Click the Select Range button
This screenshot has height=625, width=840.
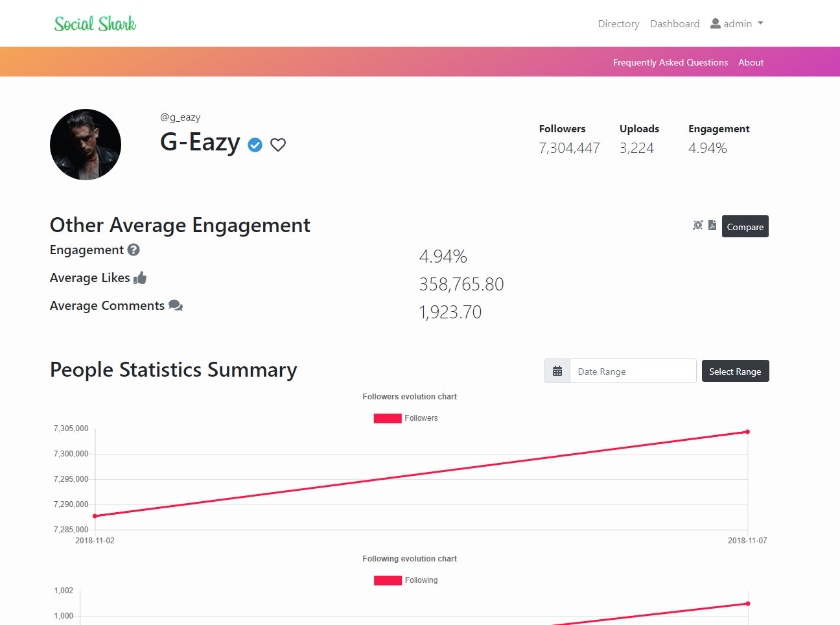coord(735,371)
